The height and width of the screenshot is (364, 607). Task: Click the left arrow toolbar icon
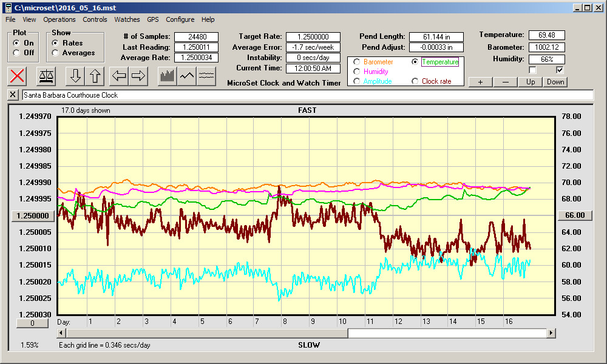pos(119,76)
